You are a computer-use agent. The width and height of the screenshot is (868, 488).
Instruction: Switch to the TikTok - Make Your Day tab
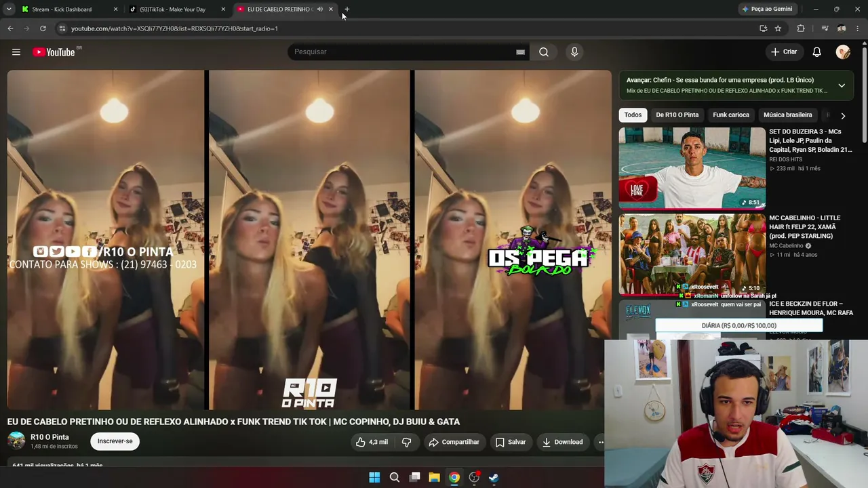click(x=172, y=9)
